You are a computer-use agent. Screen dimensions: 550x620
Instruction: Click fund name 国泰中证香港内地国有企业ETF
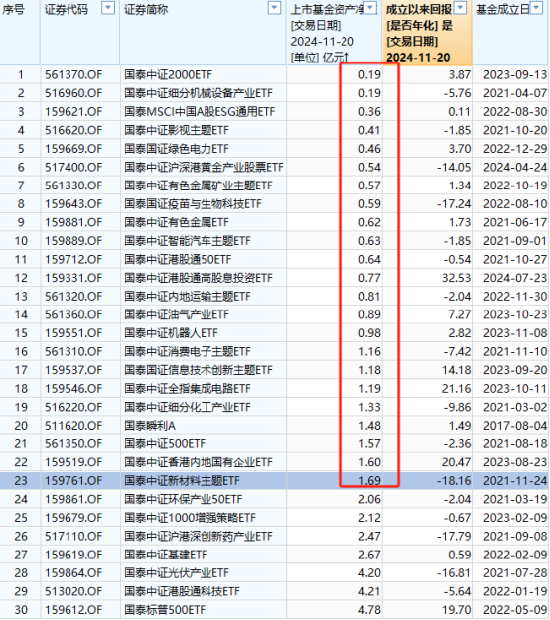[x=198, y=462]
